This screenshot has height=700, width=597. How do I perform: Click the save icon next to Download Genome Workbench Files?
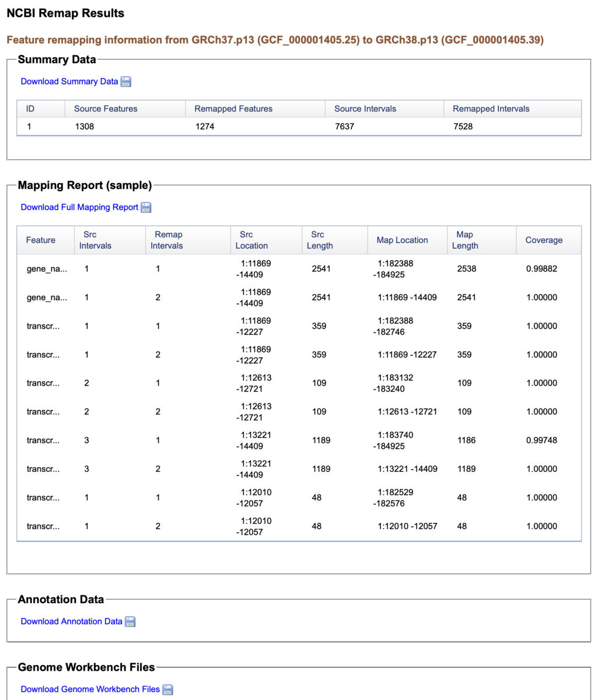point(167,689)
